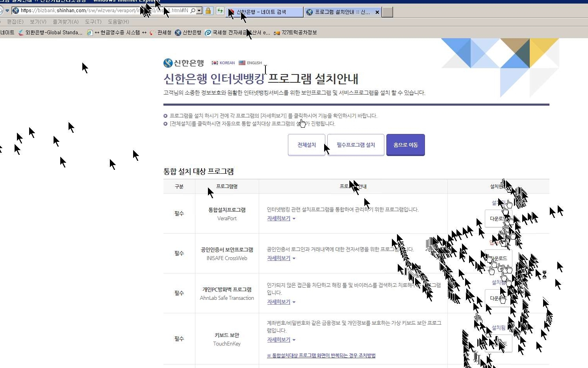Open the 도구(T) menu
This screenshot has height=368, width=588.
click(x=93, y=22)
